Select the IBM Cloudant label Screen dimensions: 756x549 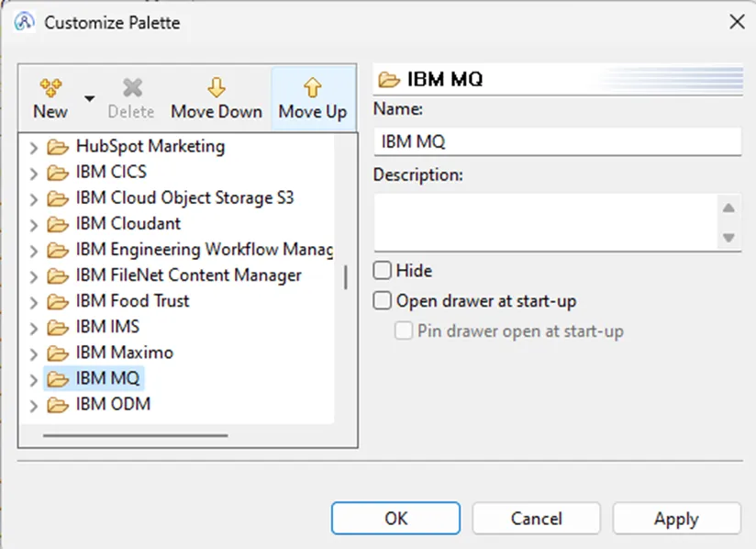128,223
